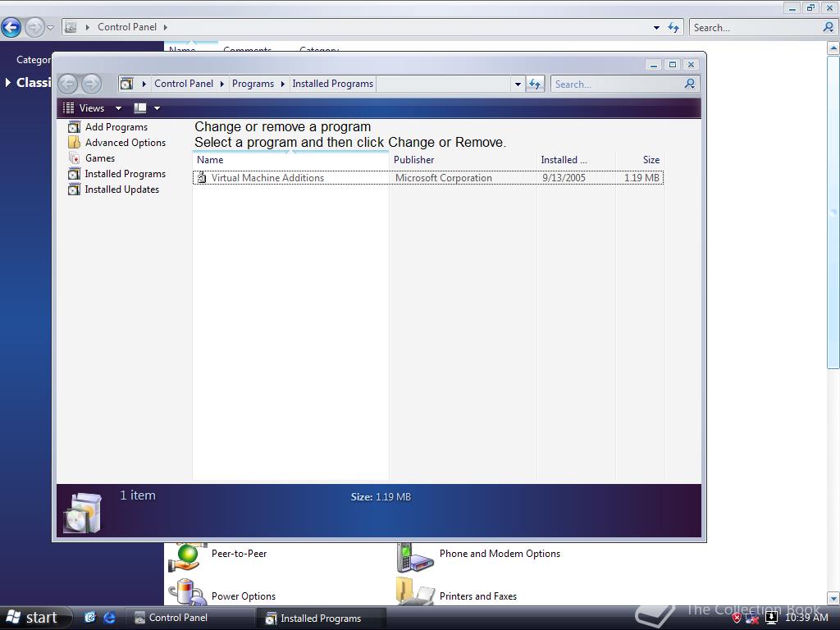Click the Views toolbar button label

[x=92, y=108]
